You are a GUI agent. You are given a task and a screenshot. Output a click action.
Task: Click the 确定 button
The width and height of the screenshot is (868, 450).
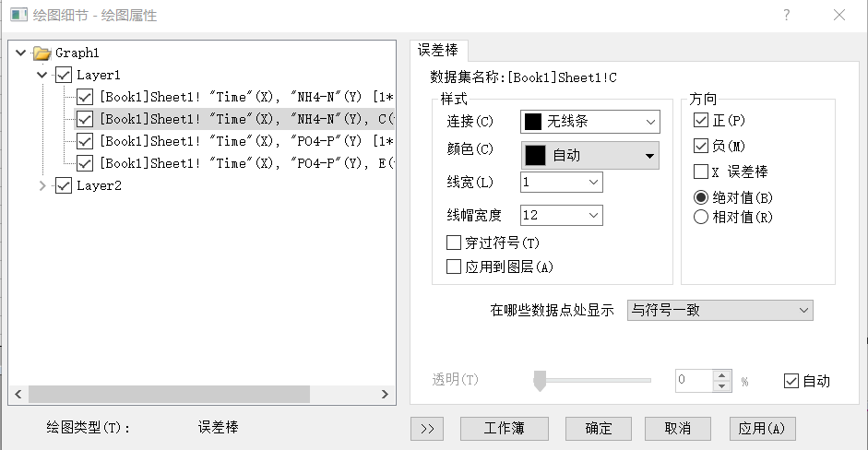pos(599,429)
